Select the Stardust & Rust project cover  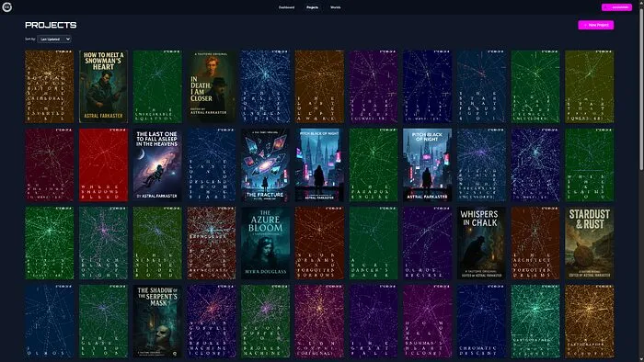click(x=590, y=243)
